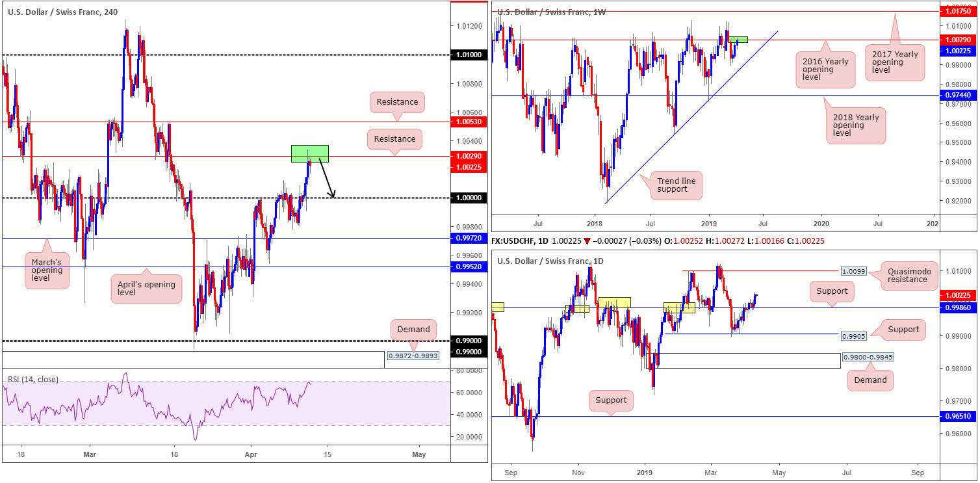Screen dimensions: 980x483
Task: Click the 2016 Yearly opening level callout
Action: coord(826,70)
